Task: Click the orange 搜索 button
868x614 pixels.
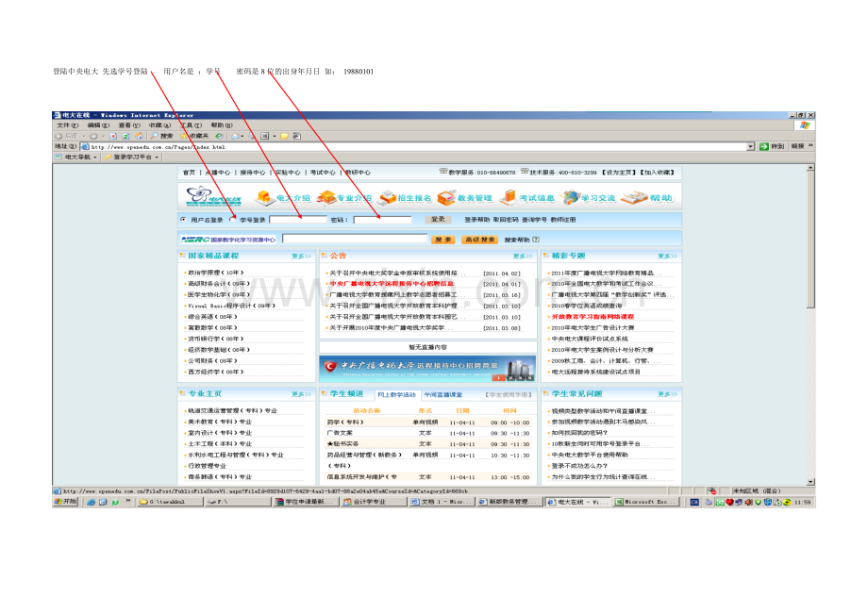Action: point(442,240)
